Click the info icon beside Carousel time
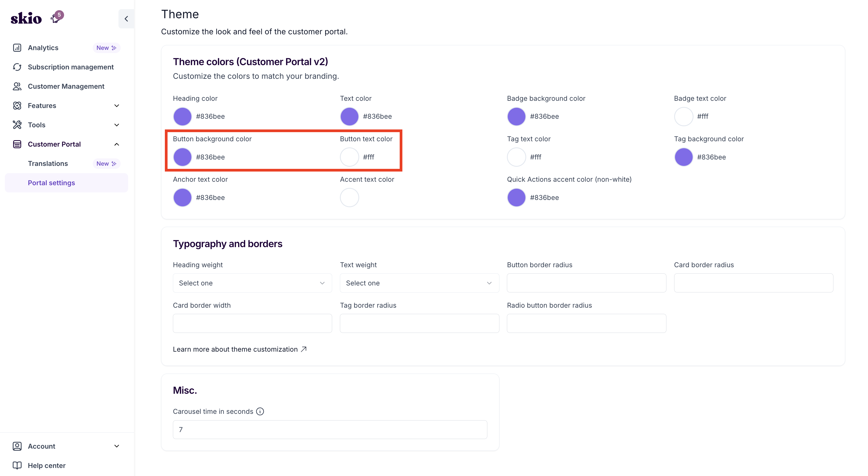 260,411
